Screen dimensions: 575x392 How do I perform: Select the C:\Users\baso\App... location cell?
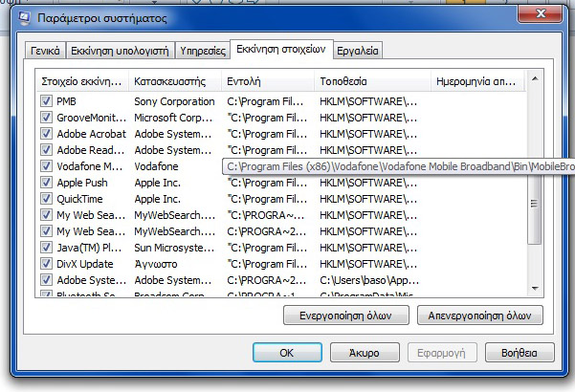pos(369,280)
